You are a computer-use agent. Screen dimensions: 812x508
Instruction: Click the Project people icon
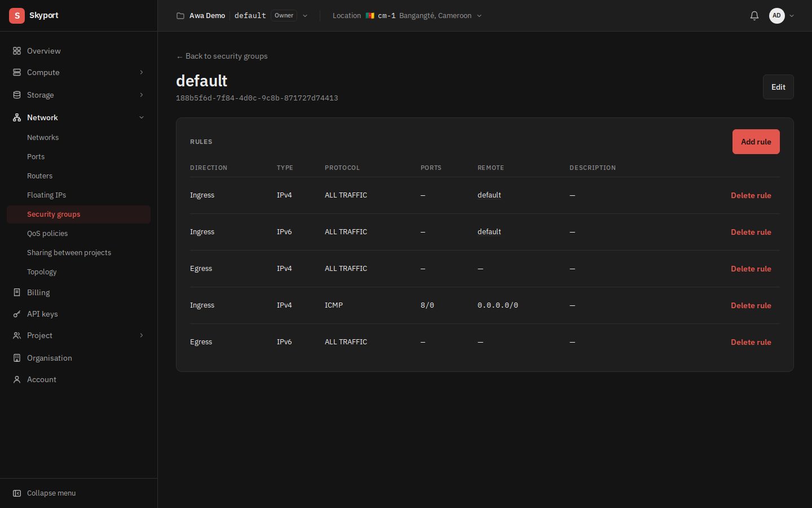click(x=17, y=335)
